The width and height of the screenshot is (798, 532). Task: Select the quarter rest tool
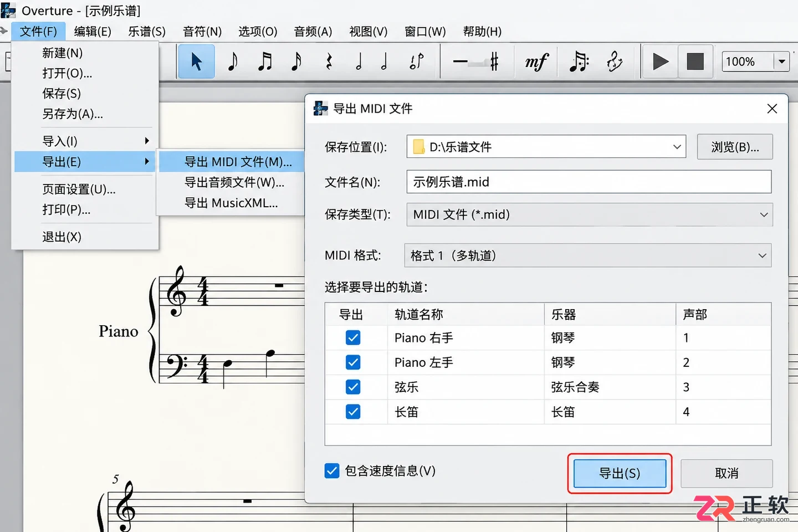click(329, 62)
